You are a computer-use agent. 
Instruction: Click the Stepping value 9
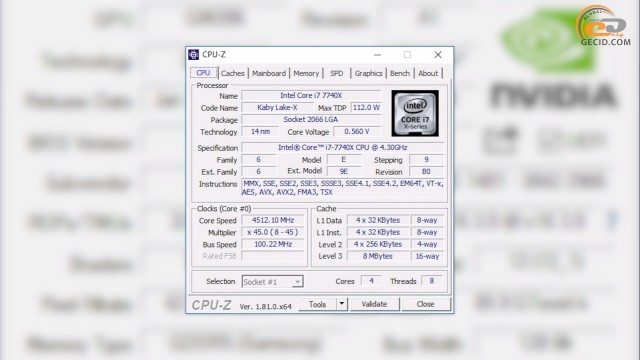[426, 160]
